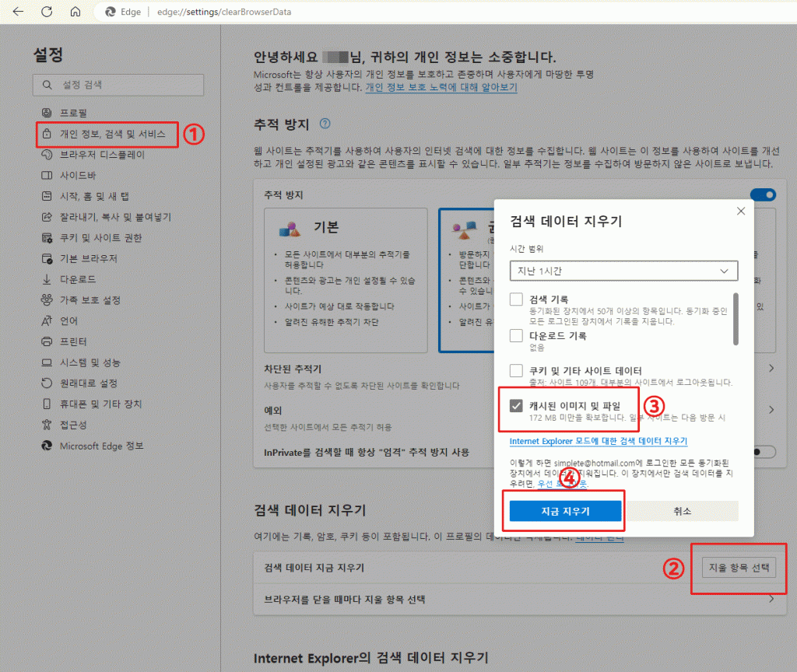The height and width of the screenshot is (672, 797).
Task: Click the dialog's data list scrollbar
Action: tap(736, 318)
